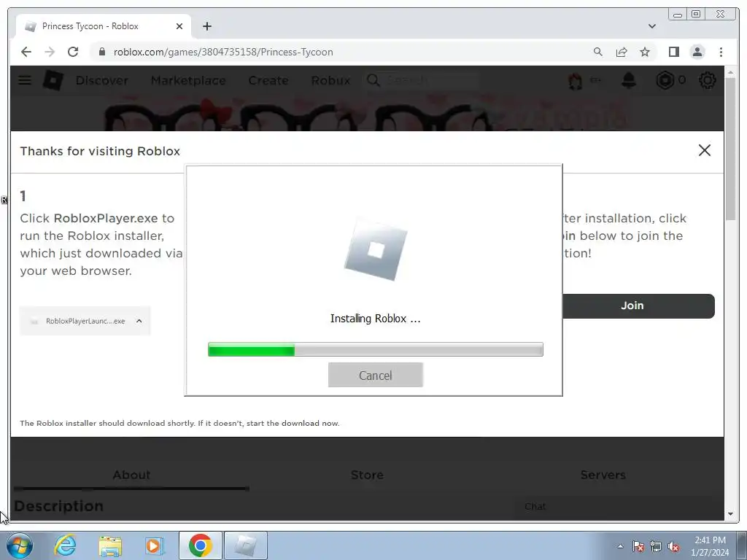Open the Roblox hamburger menu
The height and width of the screenshot is (560, 747).
point(25,80)
